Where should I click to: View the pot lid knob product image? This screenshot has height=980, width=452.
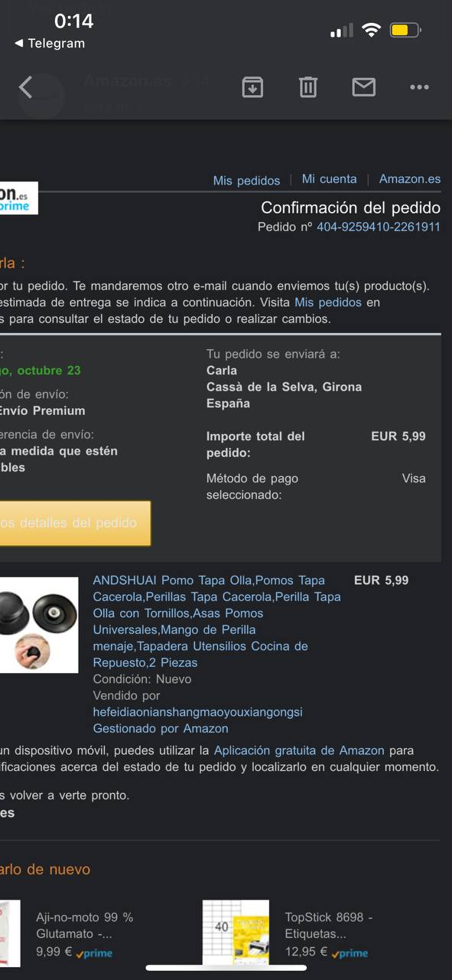click(39, 625)
